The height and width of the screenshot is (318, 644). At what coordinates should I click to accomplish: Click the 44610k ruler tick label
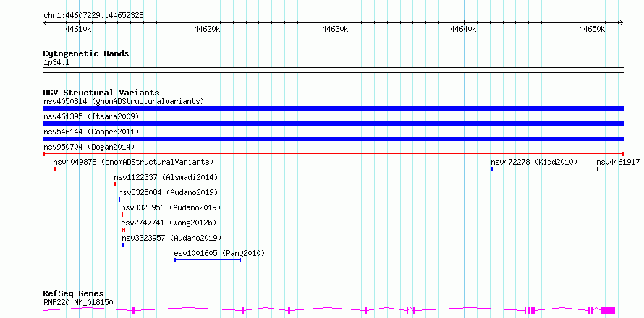click(x=78, y=29)
